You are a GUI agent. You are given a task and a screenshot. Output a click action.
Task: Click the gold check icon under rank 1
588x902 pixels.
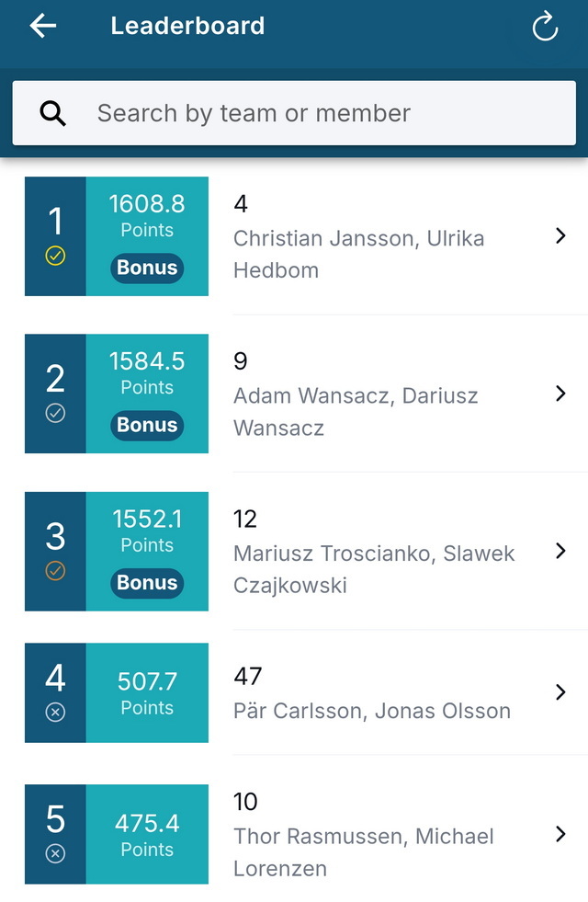55,256
